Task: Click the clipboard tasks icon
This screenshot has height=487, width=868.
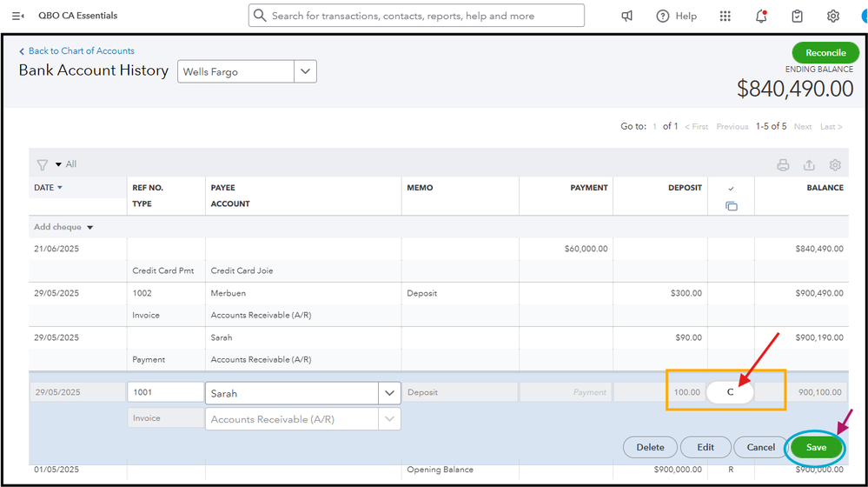Action: tap(798, 16)
